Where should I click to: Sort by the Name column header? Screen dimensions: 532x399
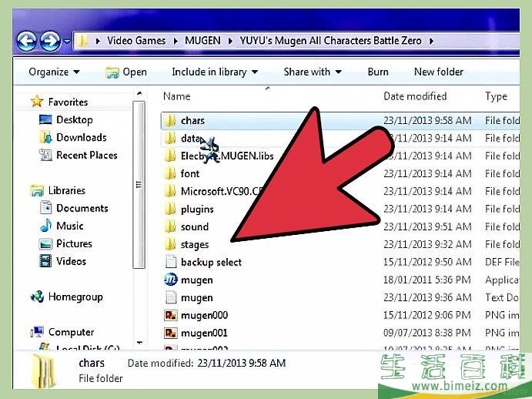click(x=177, y=96)
